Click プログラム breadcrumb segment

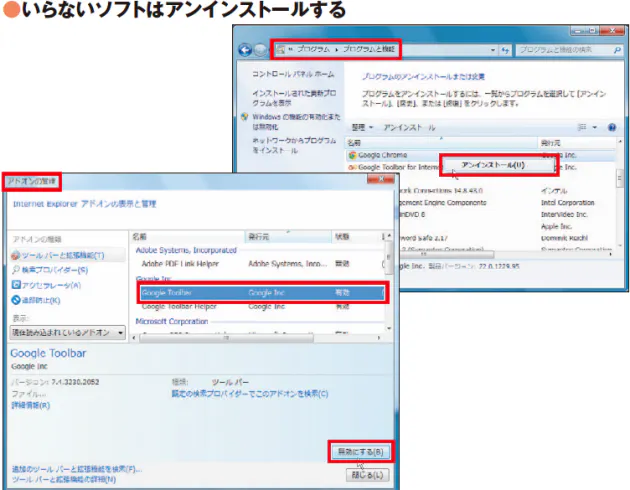pos(313,49)
